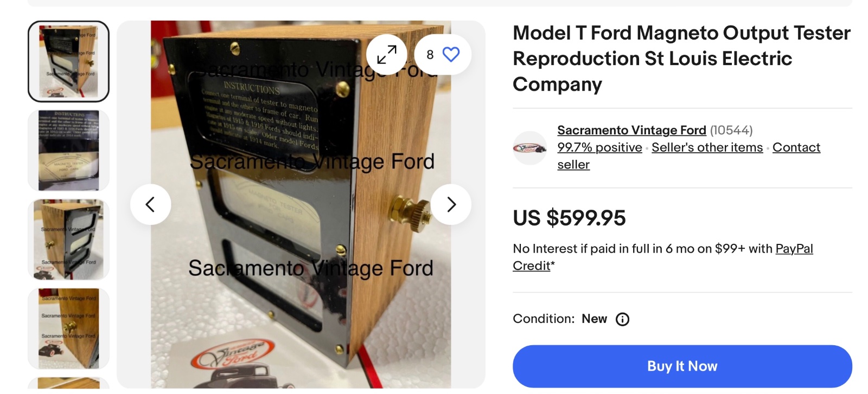
Task: View the 99.7% positive feedback link
Action: click(599, 147)
